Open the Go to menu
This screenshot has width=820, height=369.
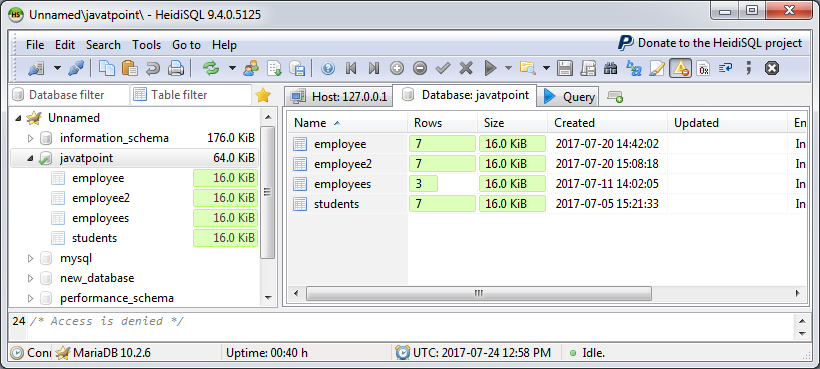(x=186, y=45)
